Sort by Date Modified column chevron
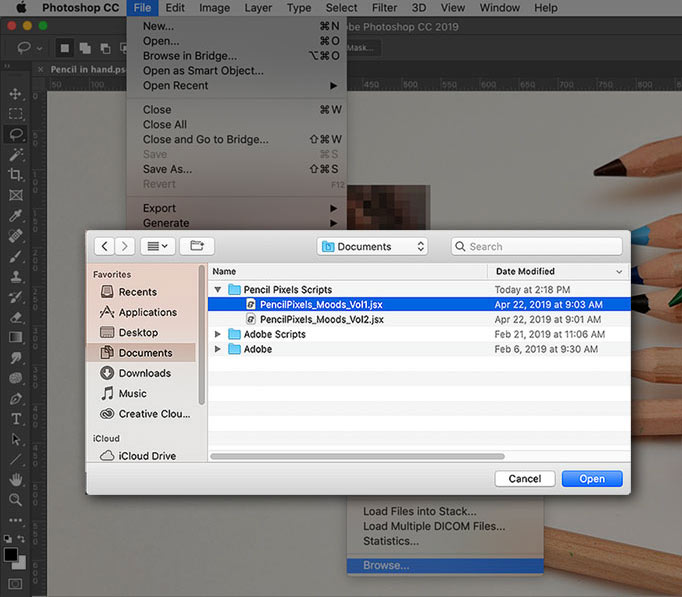682x597 pixels. (619, 272)
